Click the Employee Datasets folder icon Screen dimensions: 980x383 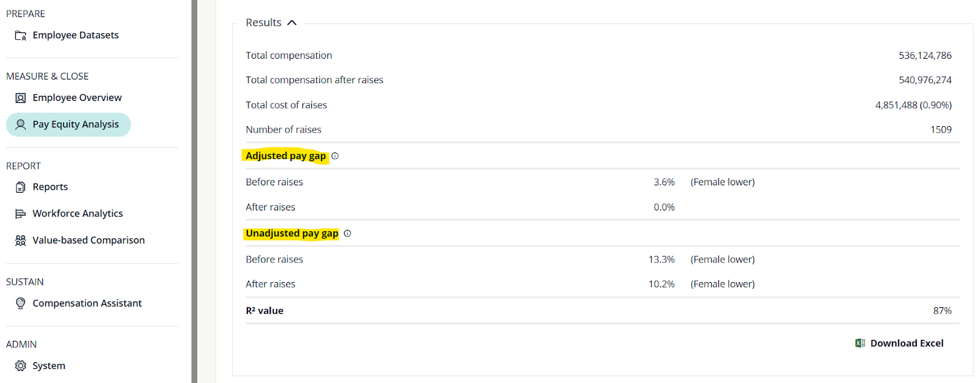tap(20, 35)
